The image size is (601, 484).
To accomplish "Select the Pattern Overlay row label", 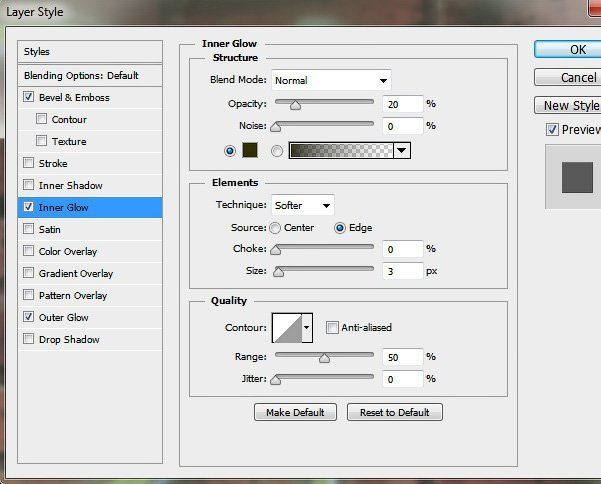I will [73, 295].
